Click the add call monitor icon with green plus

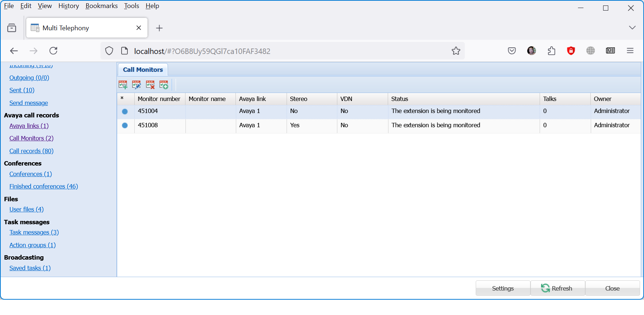coord(123,85)
